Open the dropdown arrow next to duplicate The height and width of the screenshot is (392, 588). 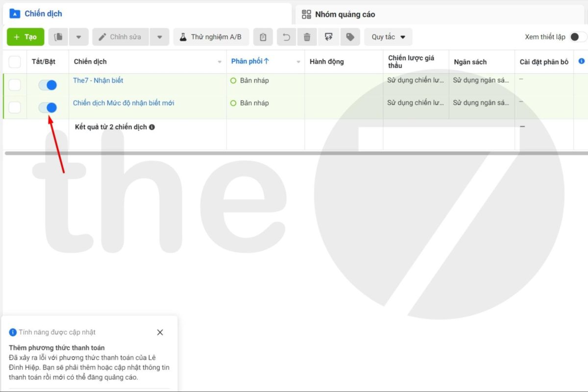(x=78, y=37)
